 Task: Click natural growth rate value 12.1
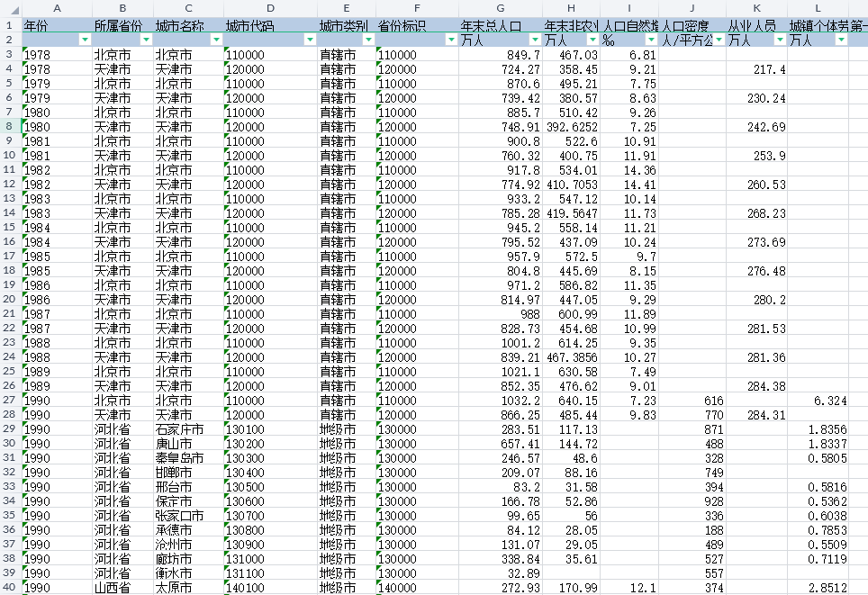tap(628, 587)
